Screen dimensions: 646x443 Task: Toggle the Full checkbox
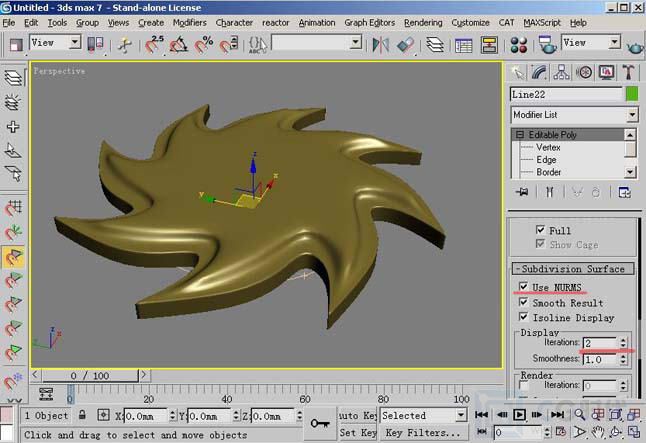pyautogui.click(x=540, y=230)
